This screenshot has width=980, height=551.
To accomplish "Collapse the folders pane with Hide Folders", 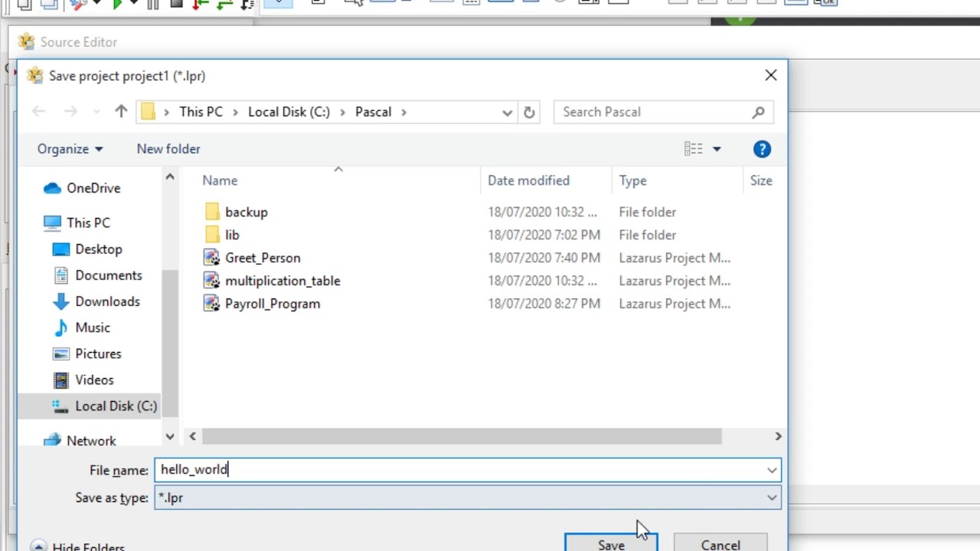I will tap(77, 546).
